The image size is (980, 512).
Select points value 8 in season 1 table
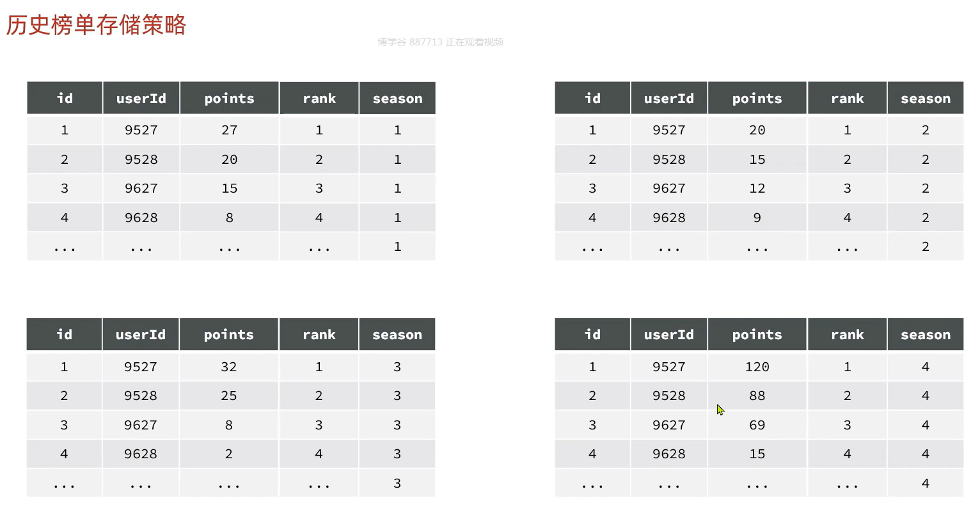(230, 218)
